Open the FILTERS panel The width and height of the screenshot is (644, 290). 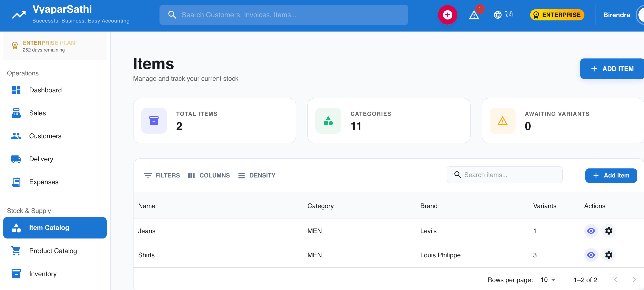(162, 175)
